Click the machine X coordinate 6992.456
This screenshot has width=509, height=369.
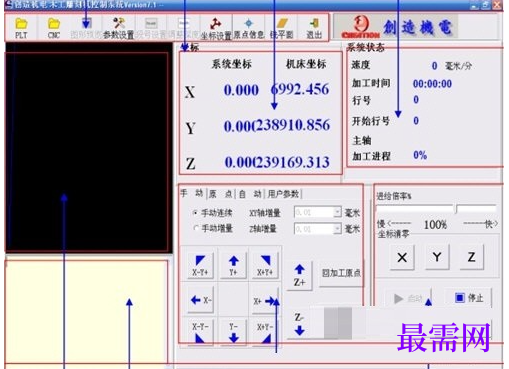(300, 89)
